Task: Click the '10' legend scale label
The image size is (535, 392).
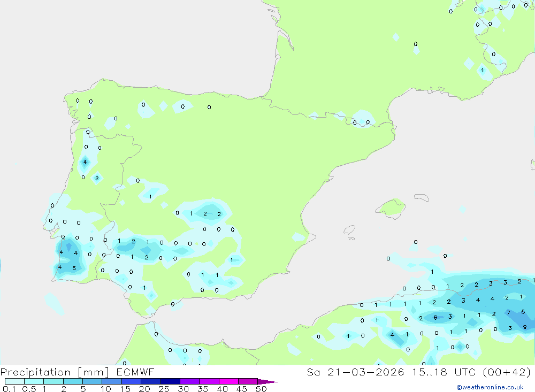Action: click(x=106, y=389)
